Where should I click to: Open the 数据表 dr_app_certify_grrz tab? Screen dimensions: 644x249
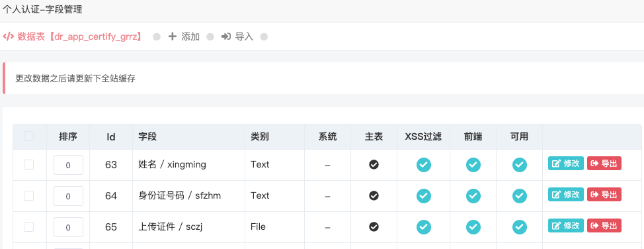[73, 36]
